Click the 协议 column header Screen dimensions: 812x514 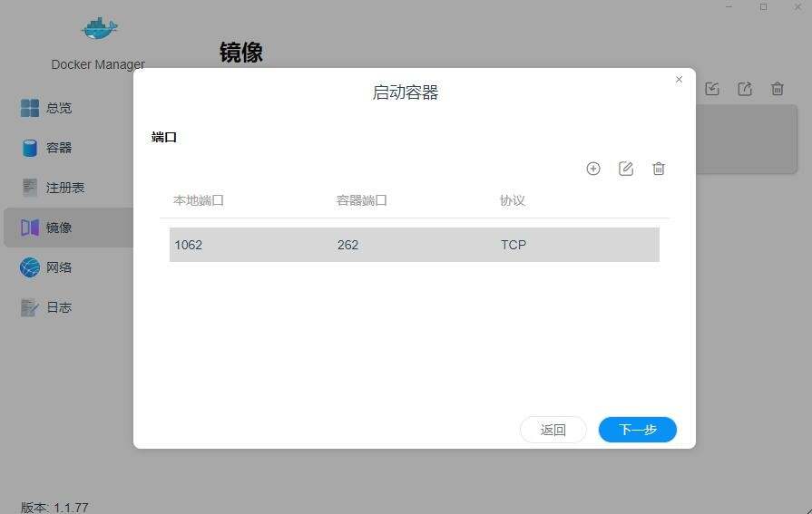point(513,200)
